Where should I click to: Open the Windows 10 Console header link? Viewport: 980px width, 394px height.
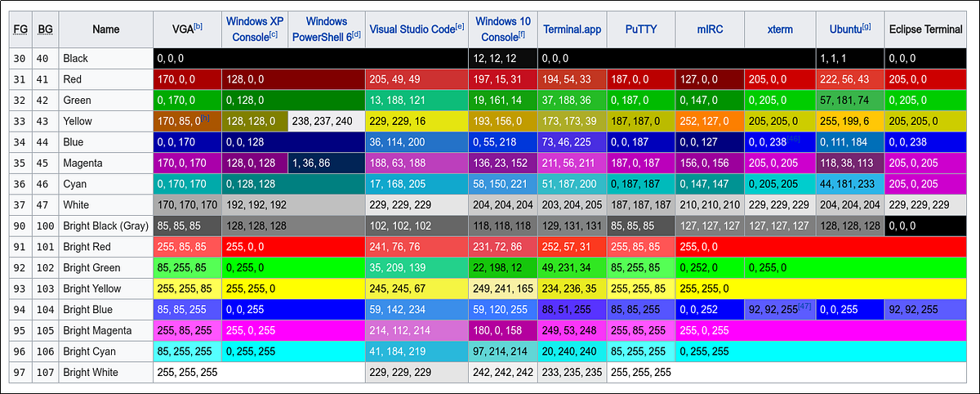click(x=501, y=29)
